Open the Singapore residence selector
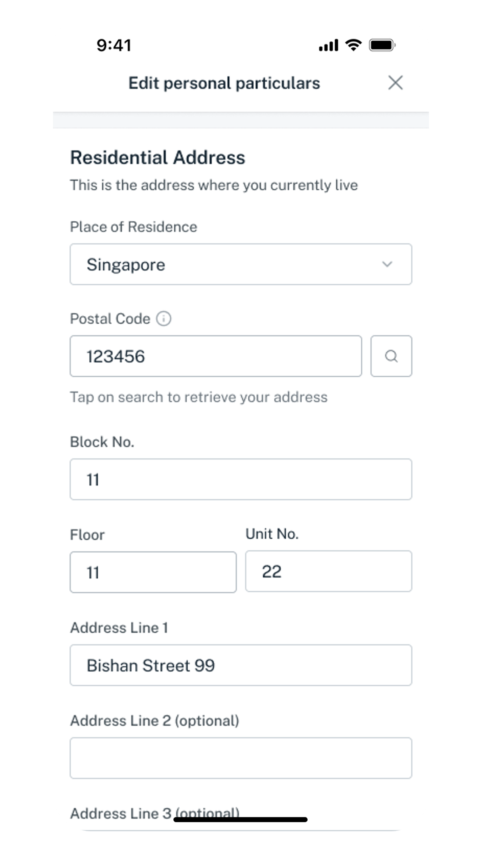Screen dimensions: 482x868 point(241,264)
